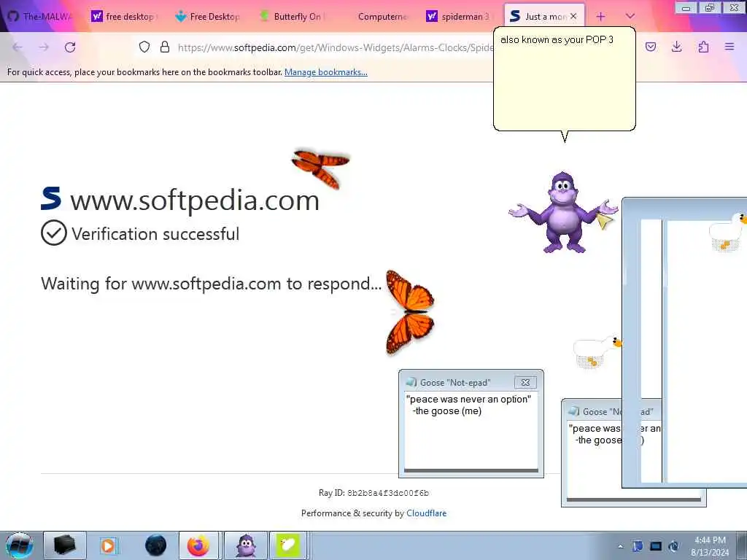Go back with the browser back arrow

[18, 47]
